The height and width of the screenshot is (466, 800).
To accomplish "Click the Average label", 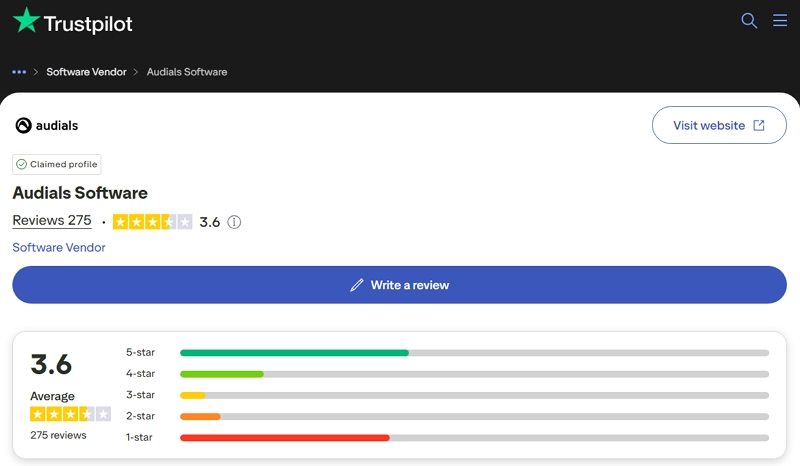I will click(x=53, y=396).
